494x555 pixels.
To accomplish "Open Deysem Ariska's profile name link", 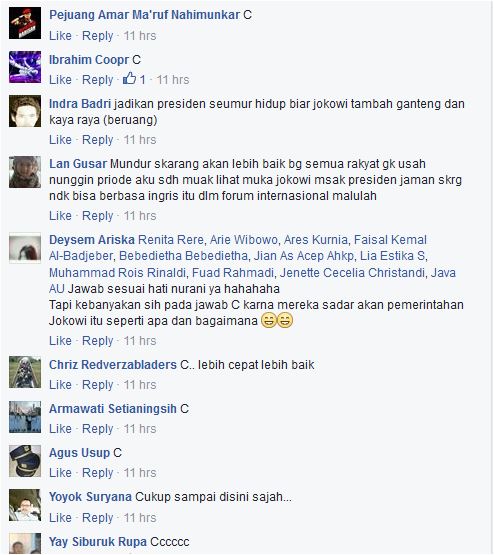I will coord(92,240).
